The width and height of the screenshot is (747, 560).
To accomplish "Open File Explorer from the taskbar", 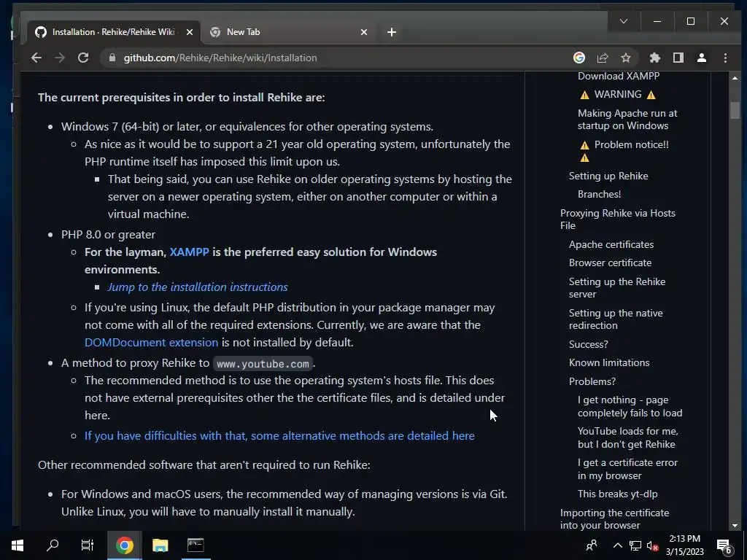I will pyautogui.click(x=160, y=545).
